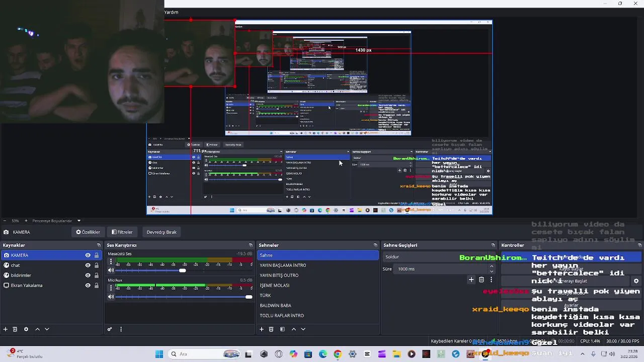Open Filtreler for the selected source
Image resolution: width=644 pixels, height=362 pixels.
pyautogui.click(x=122, y=232)
